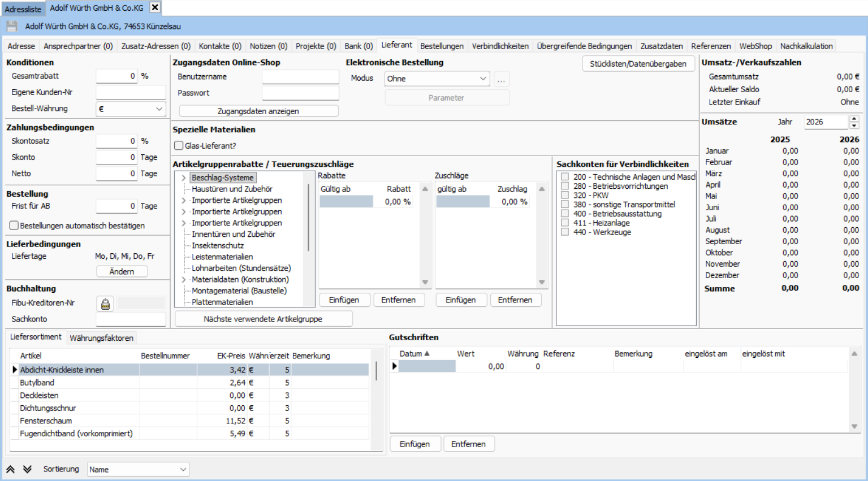
Task: Switch to the Währungsfaktoren tab
Action: click(x=102, y=338)
